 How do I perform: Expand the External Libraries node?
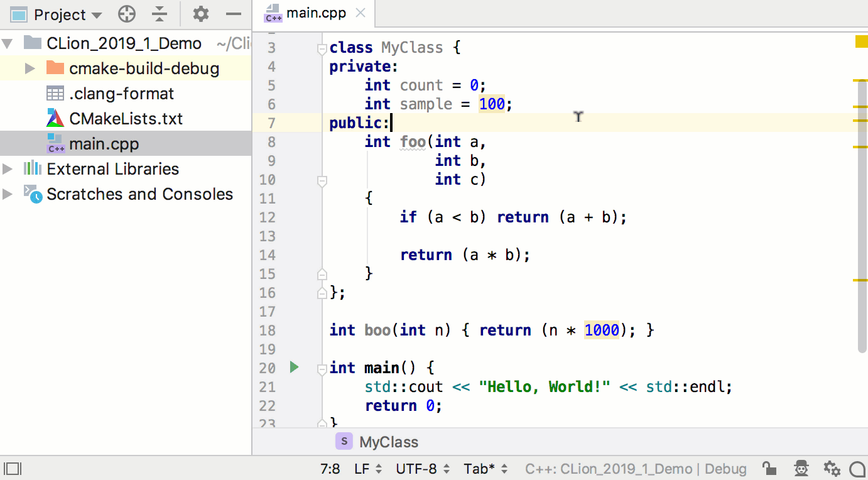click(x=8, y=168)
